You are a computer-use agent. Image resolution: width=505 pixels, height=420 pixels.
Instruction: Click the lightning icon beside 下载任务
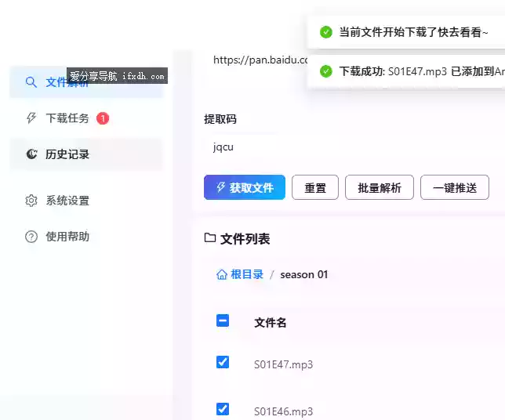pos(31,118)
